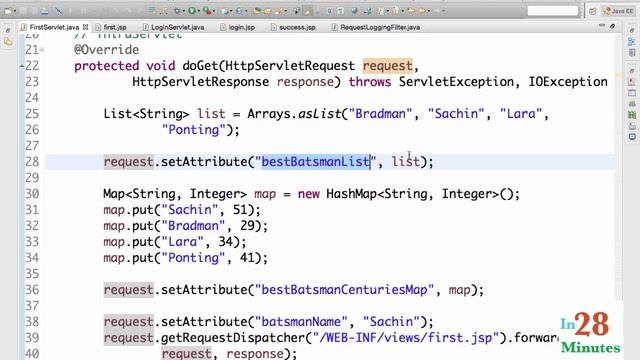Click the override indicator marker on line 22
640x360 pixels.
point(22,66)
